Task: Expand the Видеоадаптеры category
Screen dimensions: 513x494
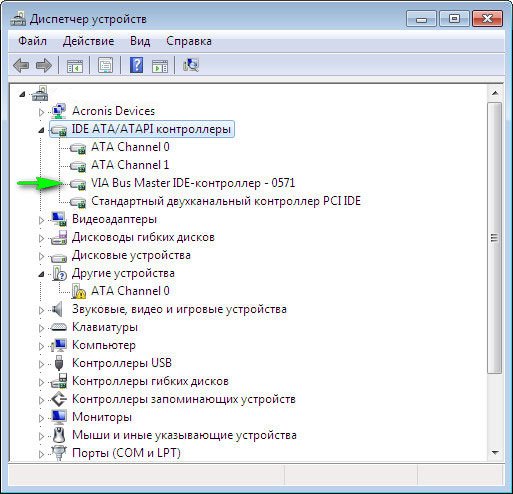Action: [41, 220]
